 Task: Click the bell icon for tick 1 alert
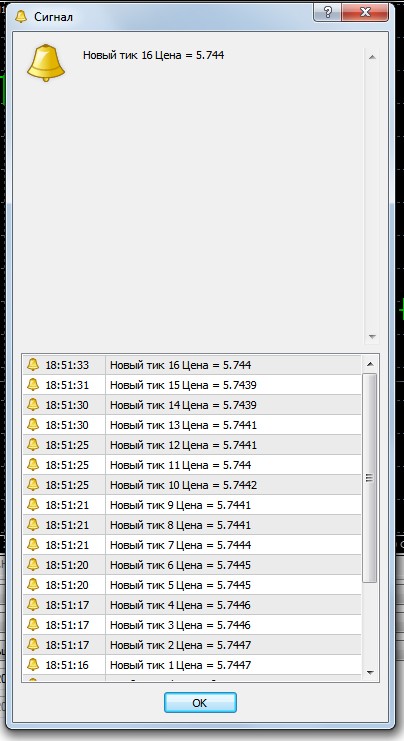pos(33,664)
